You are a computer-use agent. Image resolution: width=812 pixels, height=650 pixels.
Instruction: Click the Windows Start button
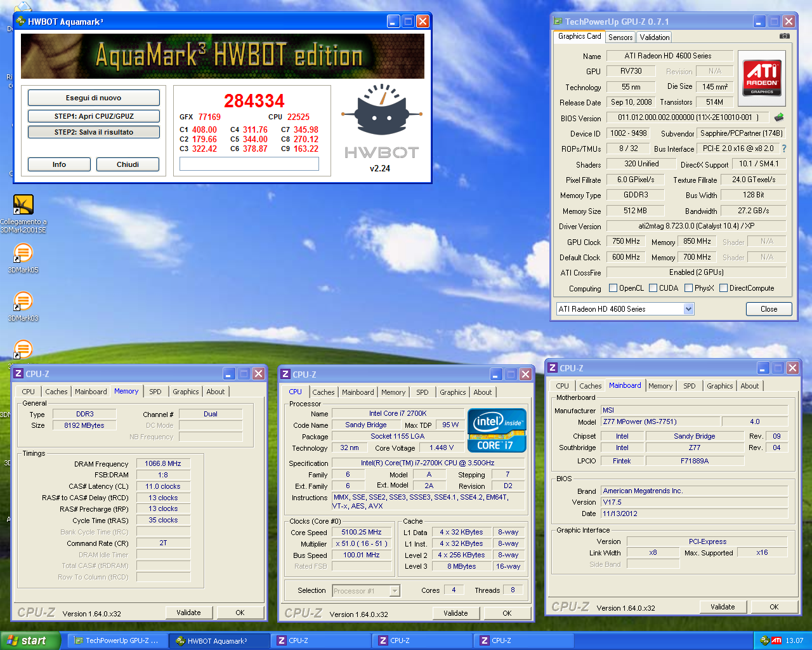30,640
